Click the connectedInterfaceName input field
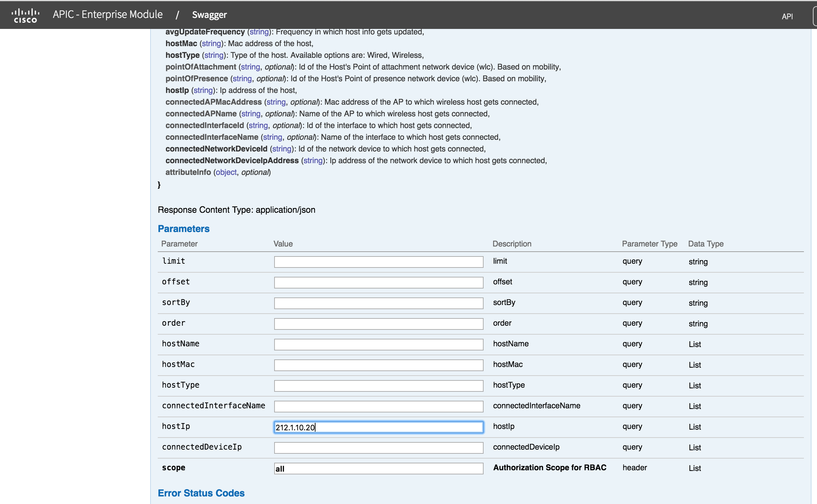The image size is (817, 504). (378, 406)
